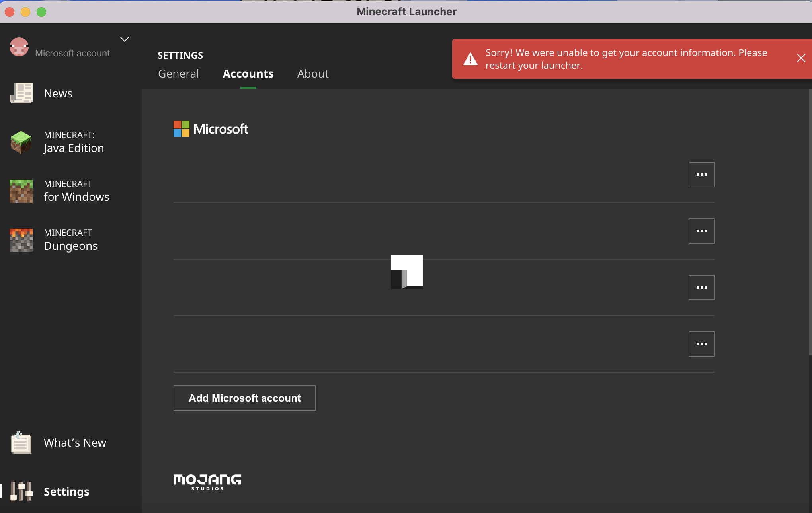
Task: Open second account's three-dot menu
Action: pyautogui.click(x=701, y=231)
